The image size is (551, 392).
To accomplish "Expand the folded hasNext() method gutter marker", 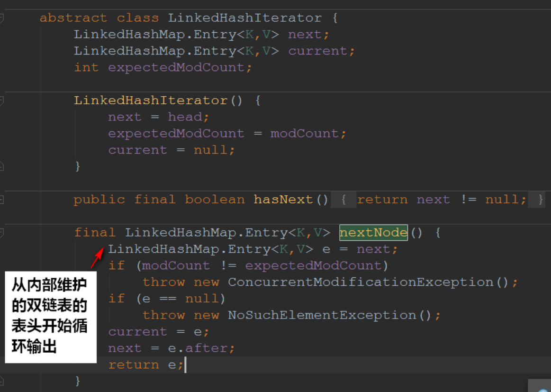I will [1, 200].
